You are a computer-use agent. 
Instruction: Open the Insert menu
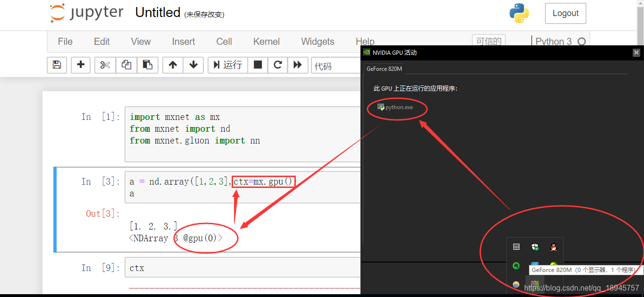click(x=184, y=42)
